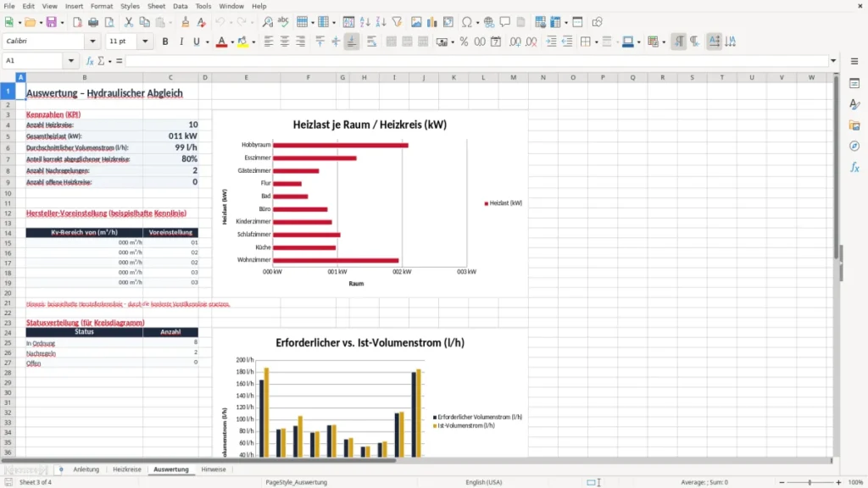This screenshot has height=488, width=868.
Task: Expand Font Color dropdown arrow
Action: 232,42
